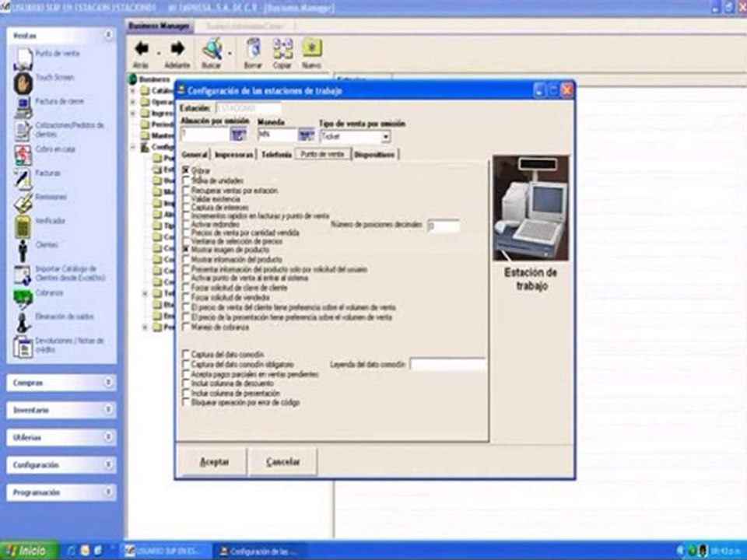Expand the Compras sidebar section
Screen dimensions: 747x560
(108, 382)
